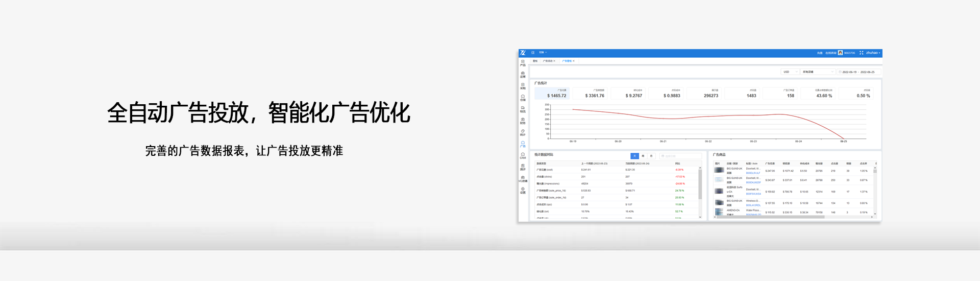980x281 pixels.
Task: Expand the 所有店铺 store dropdown
Action: 817,72
